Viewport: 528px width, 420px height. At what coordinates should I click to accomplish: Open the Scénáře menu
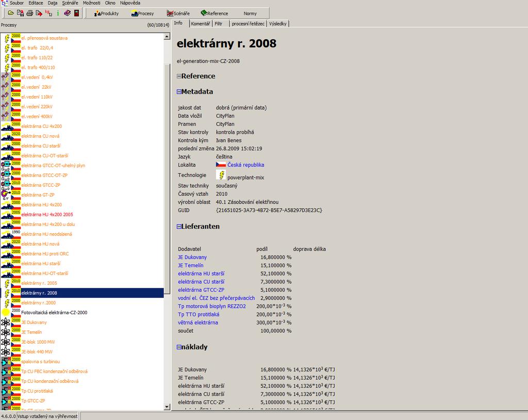coord(70,3)
